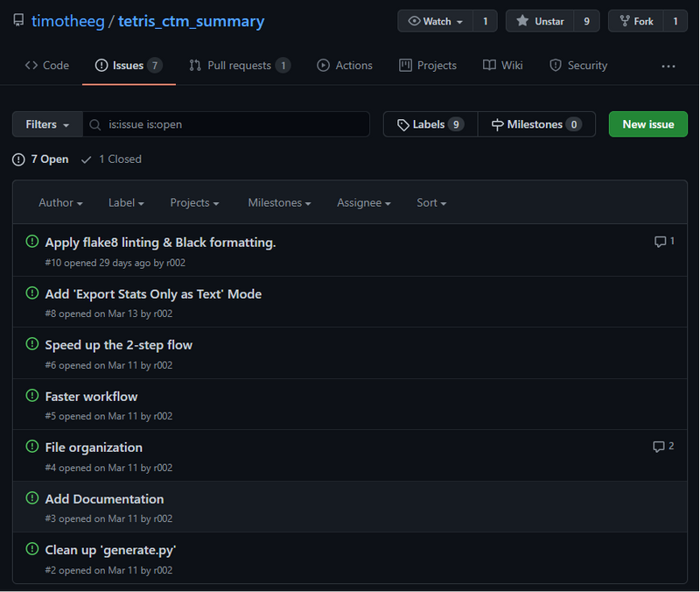Open the Labels page button
Viewport: 700px width, 592px height.
pos(430,124)
